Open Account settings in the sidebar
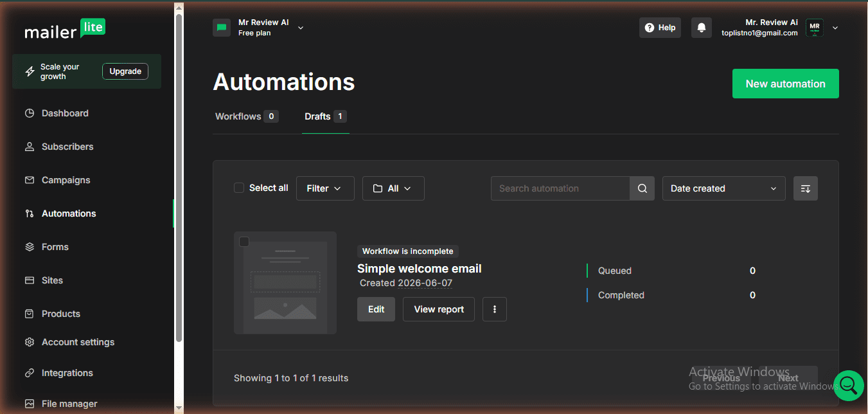Viewport: 868px width, 414px height. [78, 342]
